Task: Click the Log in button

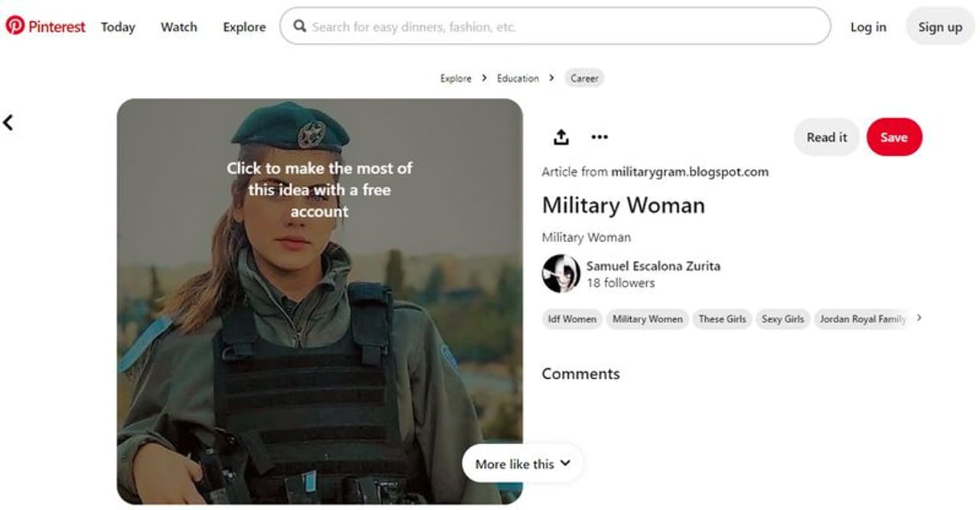Action: coord(868,27)
